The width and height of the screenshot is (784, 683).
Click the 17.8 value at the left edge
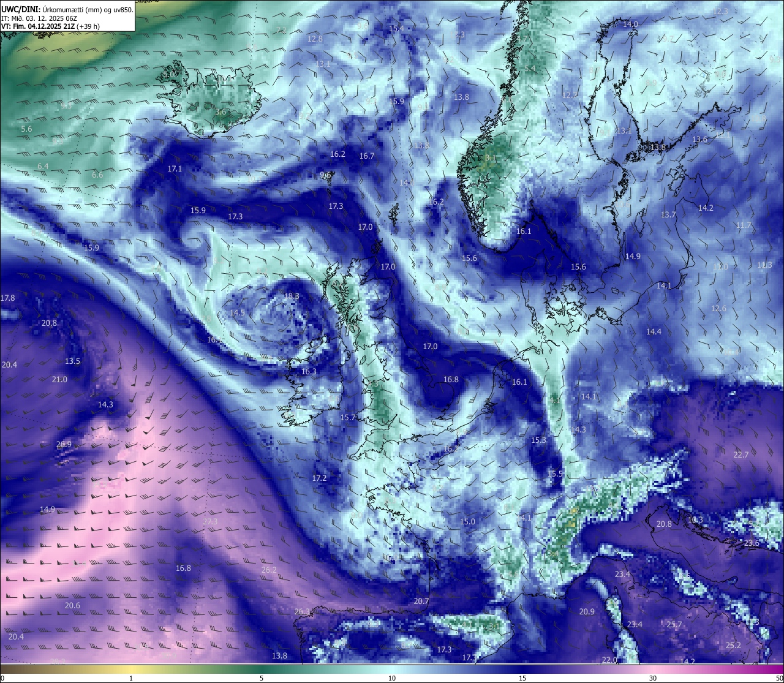7,298
